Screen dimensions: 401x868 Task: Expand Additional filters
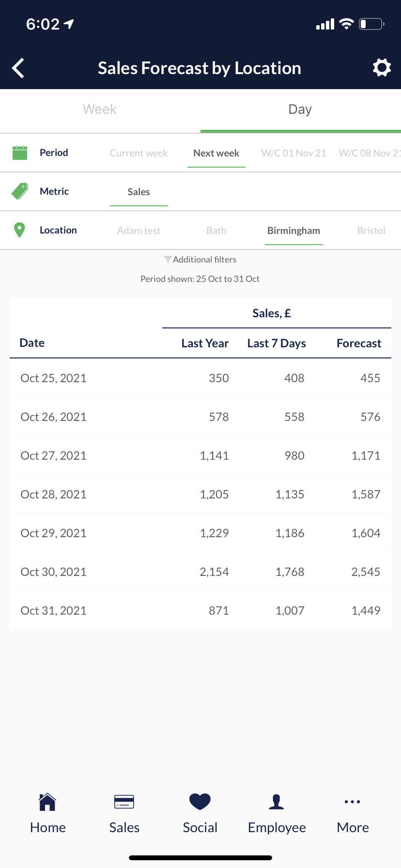(x=200, y=260)
